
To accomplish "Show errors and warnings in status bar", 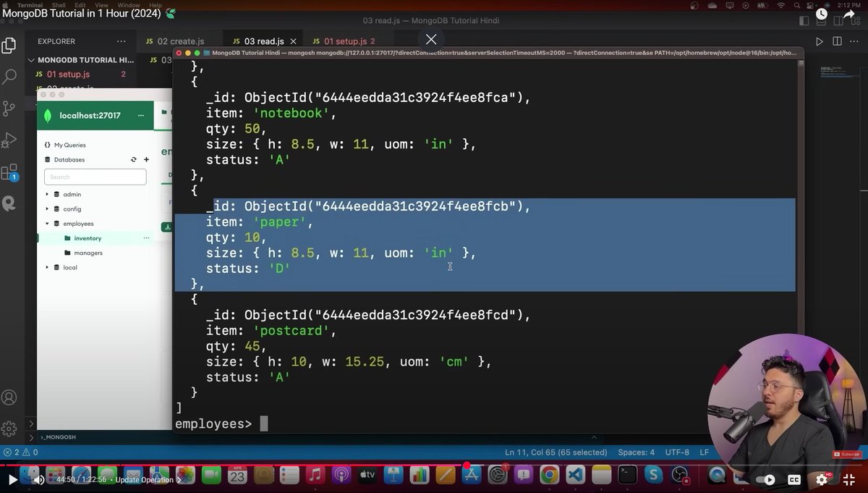I will 20,452.
